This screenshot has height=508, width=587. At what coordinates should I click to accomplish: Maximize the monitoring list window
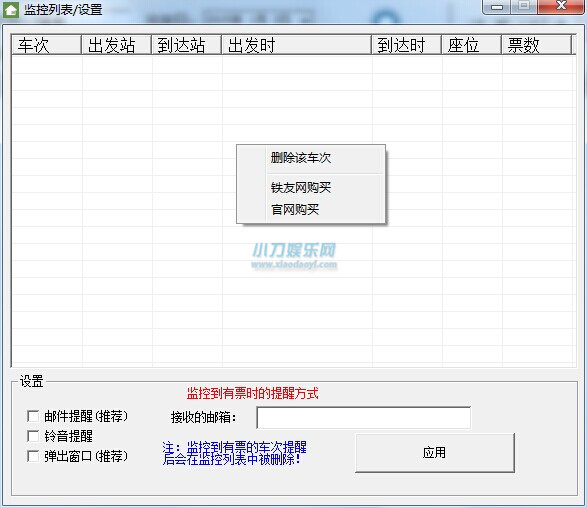point(524,6)
